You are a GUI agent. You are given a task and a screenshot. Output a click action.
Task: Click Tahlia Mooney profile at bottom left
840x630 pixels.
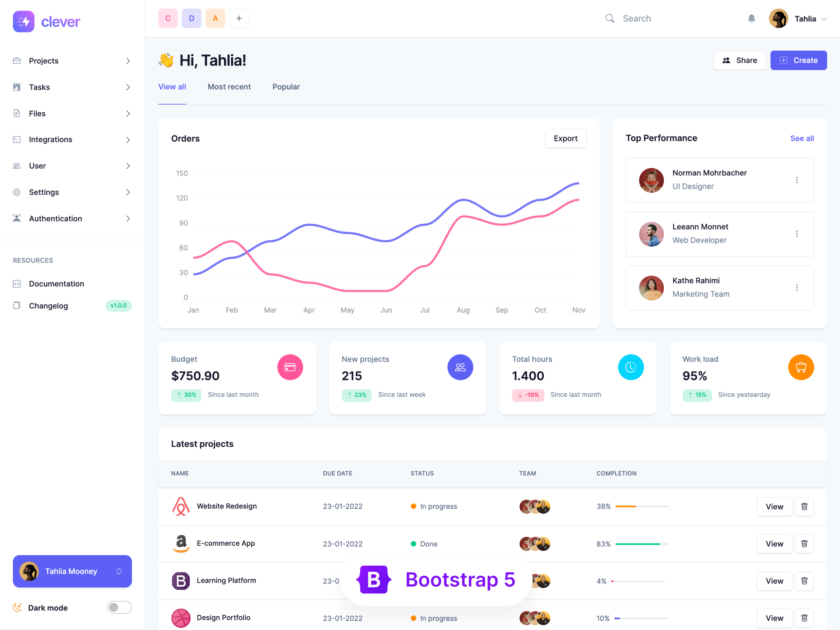(72, 571)
